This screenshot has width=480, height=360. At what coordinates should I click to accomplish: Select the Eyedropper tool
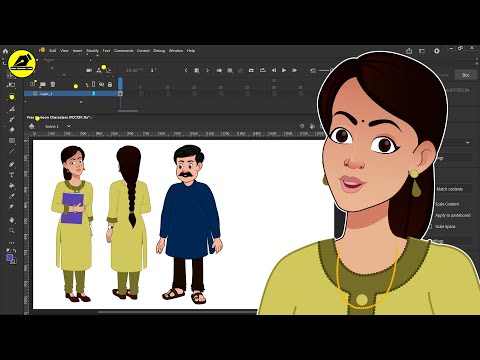point(12,196)
